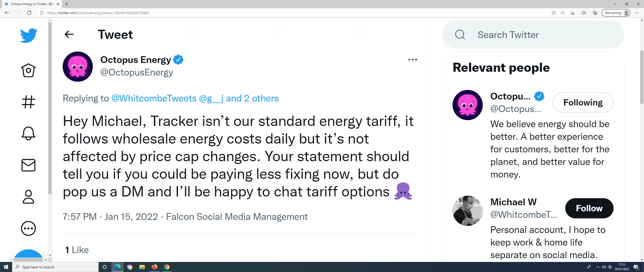Open Explore hashtag icon
Screen dimensions: 644x272
28,102
